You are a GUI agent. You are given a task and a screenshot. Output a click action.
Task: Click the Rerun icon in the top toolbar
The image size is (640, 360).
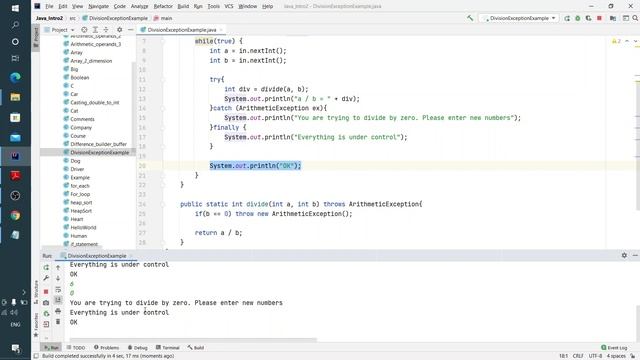click(x=567, y=18)
